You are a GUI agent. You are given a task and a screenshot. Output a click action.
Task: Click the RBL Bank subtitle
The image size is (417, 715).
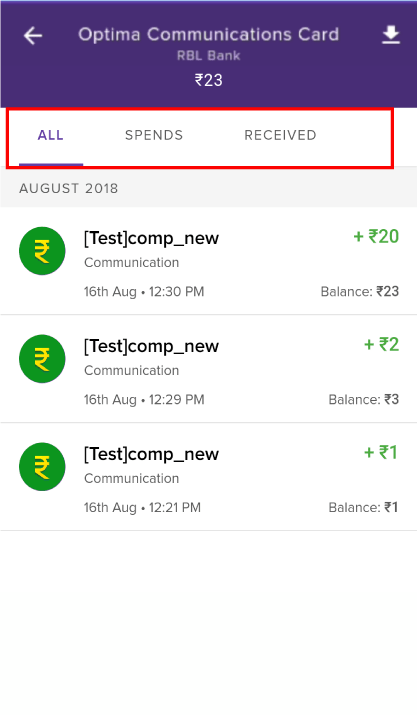208,56
